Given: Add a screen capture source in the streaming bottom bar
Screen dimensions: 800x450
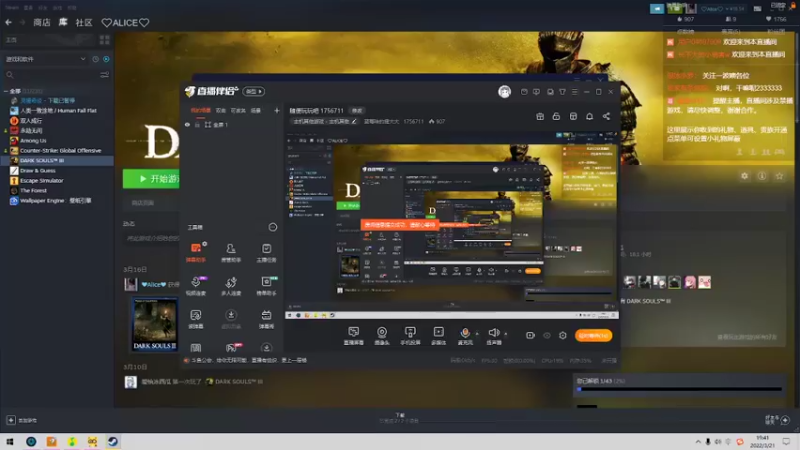Looking at the screenshot, I should 354,336.
